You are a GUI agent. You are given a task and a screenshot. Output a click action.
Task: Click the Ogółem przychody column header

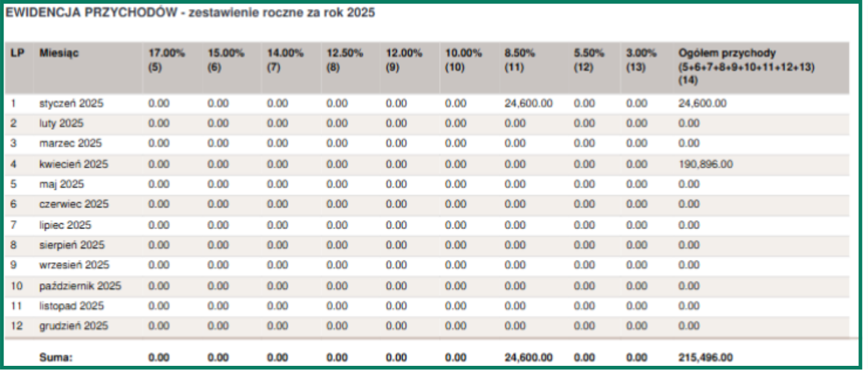pyautogui.click(x=746, y=66)
